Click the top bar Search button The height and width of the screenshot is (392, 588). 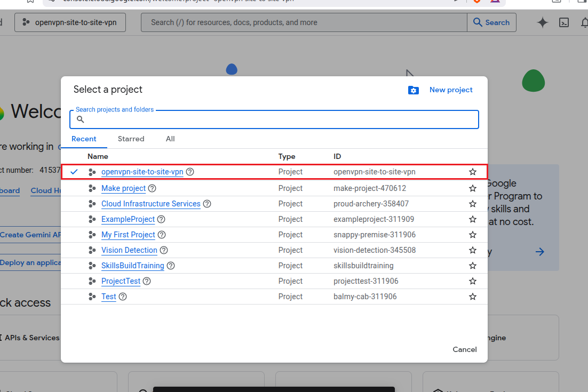coord(491,22)
